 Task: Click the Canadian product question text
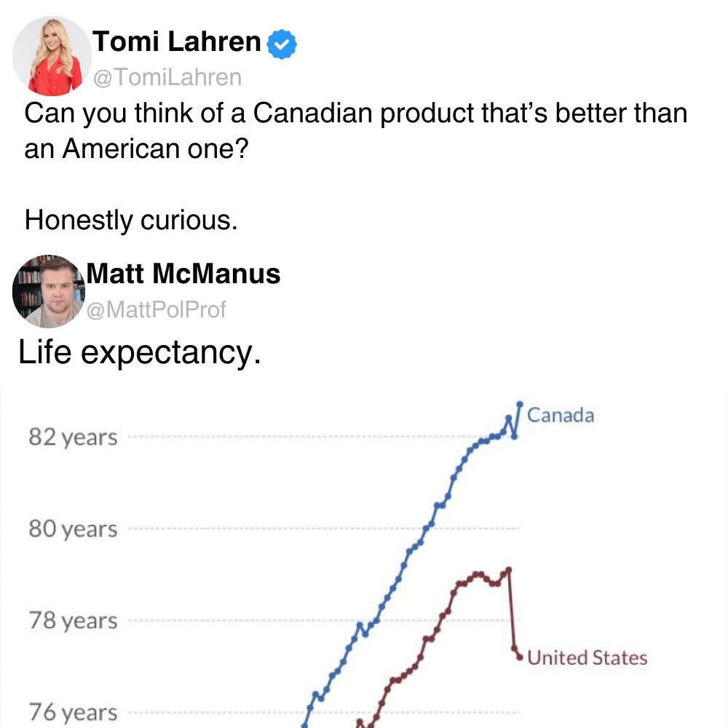356,131
